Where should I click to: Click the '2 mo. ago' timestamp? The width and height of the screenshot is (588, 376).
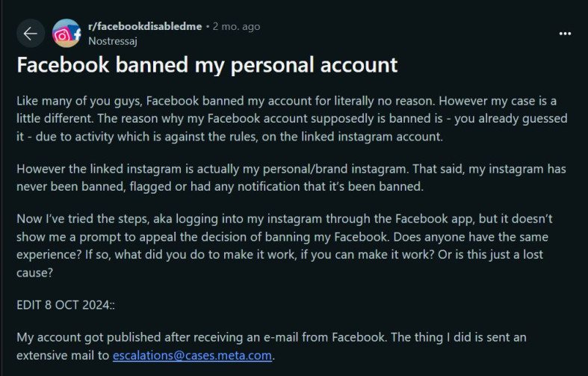[x=236, y=26]
